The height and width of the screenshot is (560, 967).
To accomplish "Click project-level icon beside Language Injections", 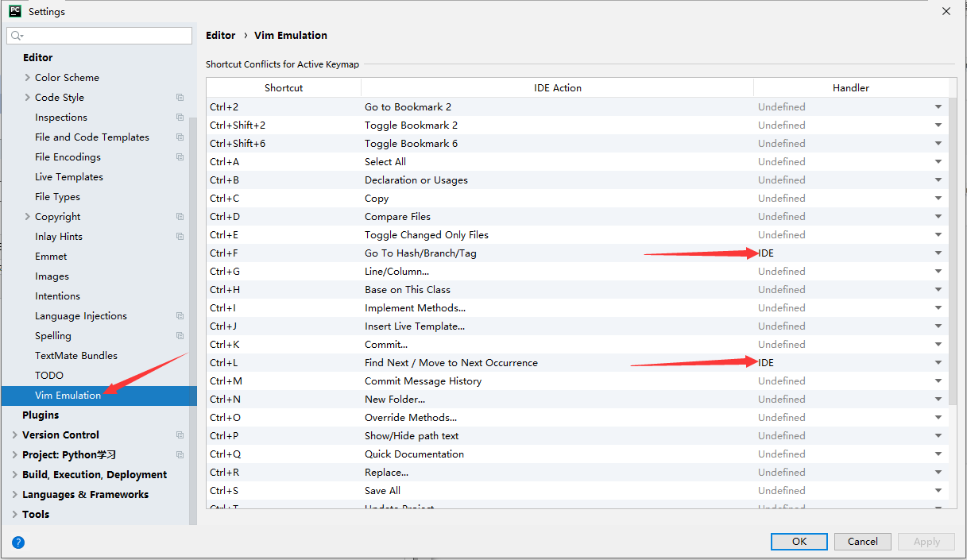I will pos(180,316).
